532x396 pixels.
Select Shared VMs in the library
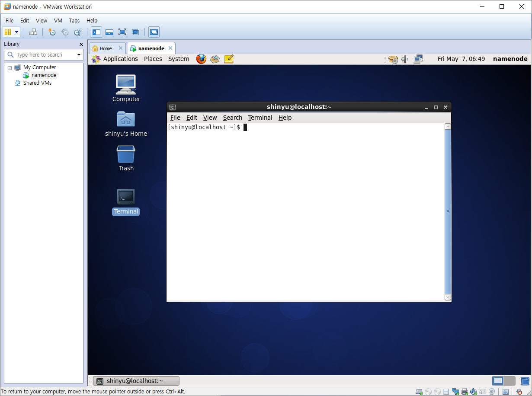click(37, 83)
